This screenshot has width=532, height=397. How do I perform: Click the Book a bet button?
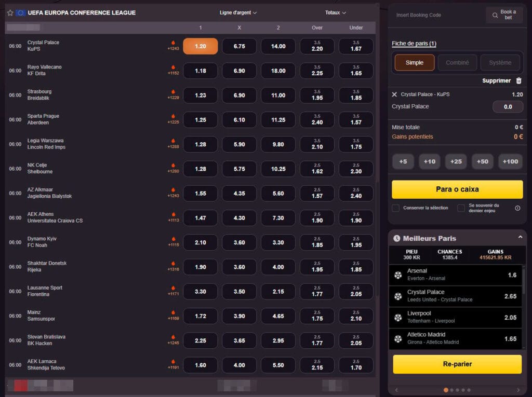point(504,15)
